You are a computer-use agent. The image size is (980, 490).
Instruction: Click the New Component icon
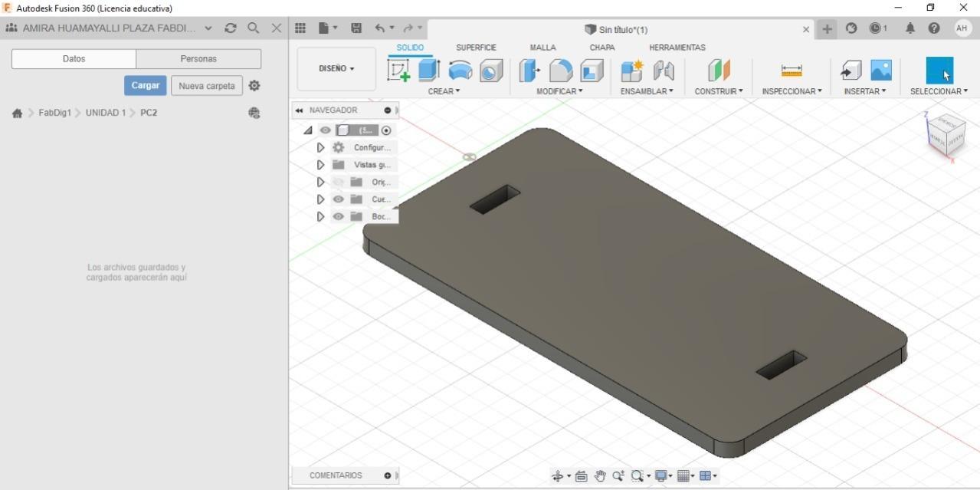(632, 71)
